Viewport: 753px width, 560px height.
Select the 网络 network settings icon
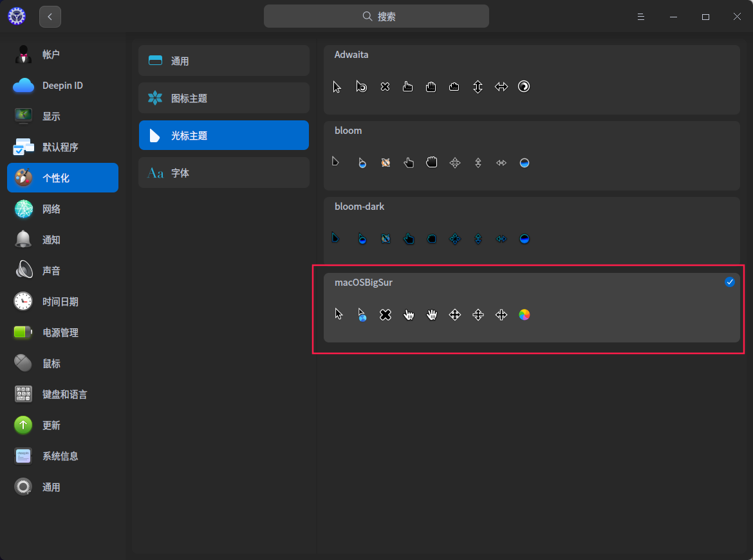23,209
